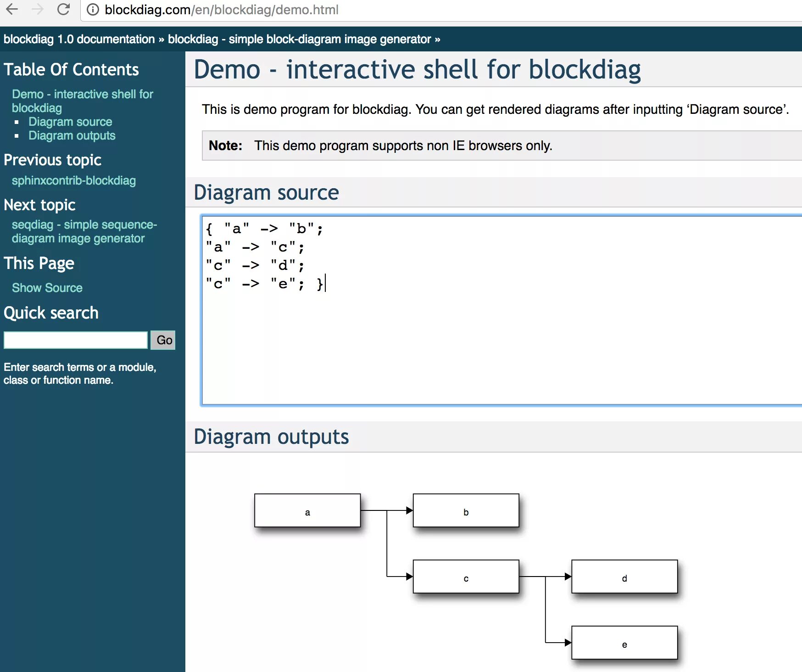Image resolution: width=802 pixels, height=672 pixels.
Task: Open 'Demo - interactive shell for blockdiag' TOC link
Action: (x=83, y=101)
